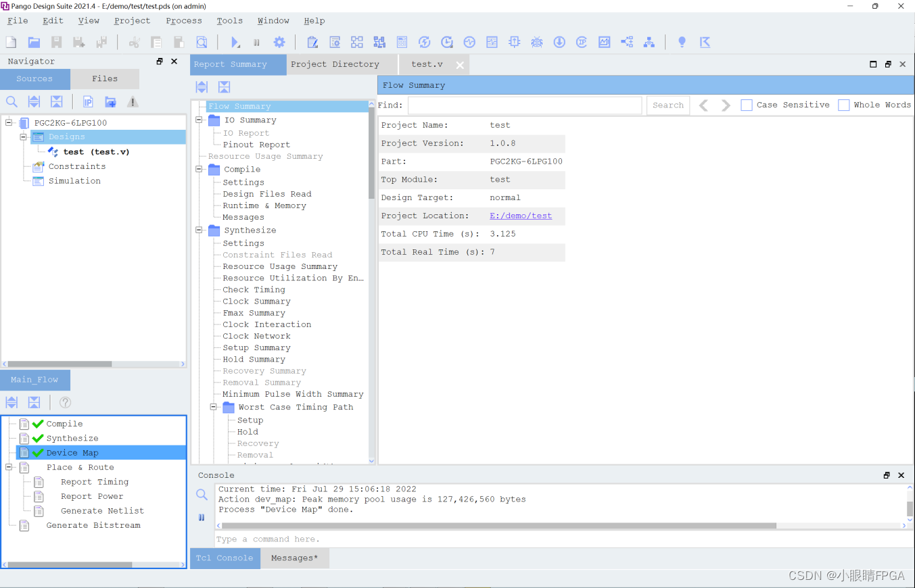Screen dimensions: 915x588
Task: Open the Fmax Summary report
Action: 254,314
